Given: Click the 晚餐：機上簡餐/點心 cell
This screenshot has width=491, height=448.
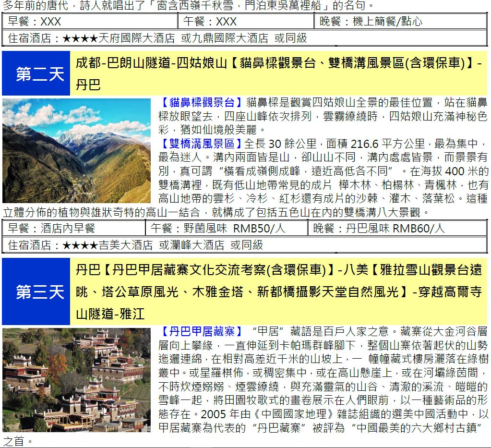Looking at the screenshot, I should coord(401,22).
